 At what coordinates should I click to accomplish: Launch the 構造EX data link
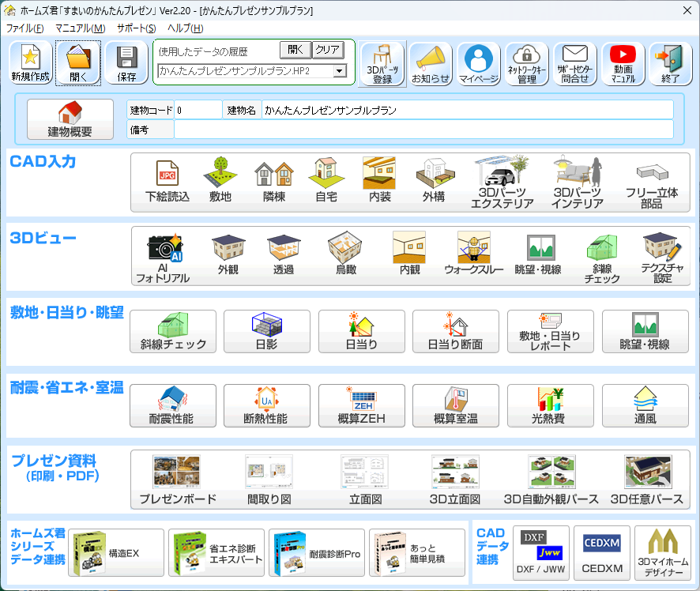coord(115,552)
